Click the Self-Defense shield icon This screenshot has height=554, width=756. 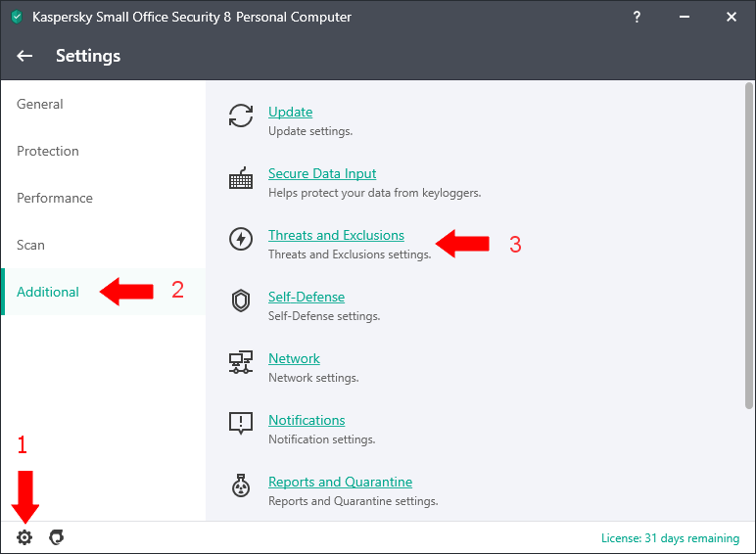click(x=241, y=300)
